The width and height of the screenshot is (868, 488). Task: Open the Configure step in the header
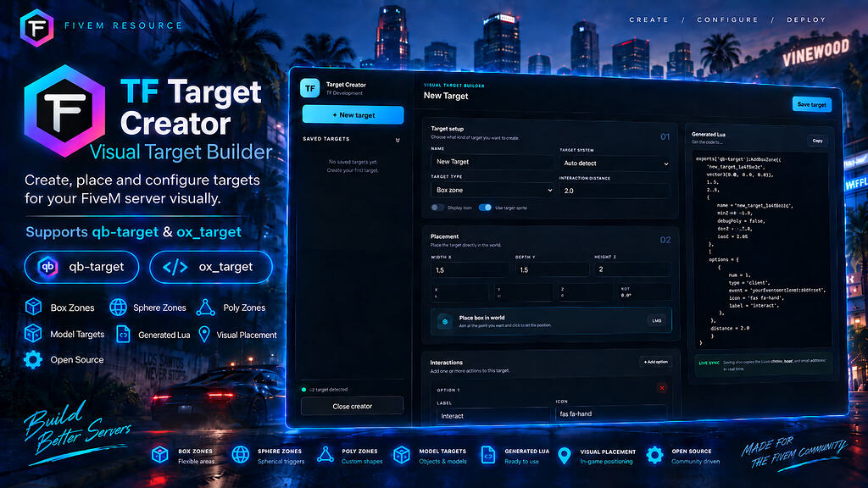727,20
